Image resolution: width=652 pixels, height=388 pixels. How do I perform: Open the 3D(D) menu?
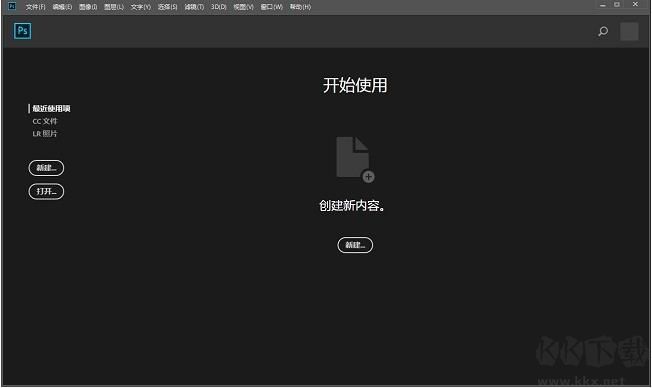tap(219, 7)
